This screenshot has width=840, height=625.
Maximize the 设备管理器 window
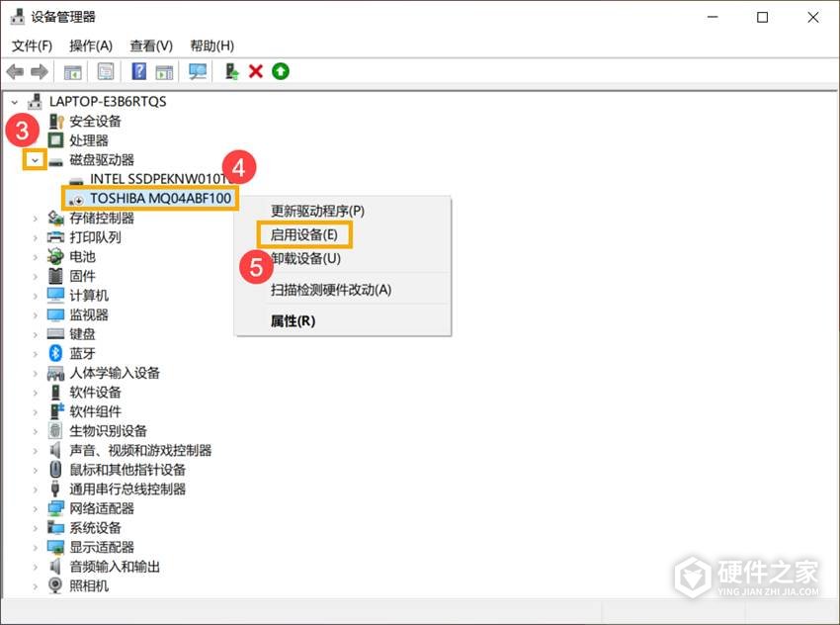point(762,17)
